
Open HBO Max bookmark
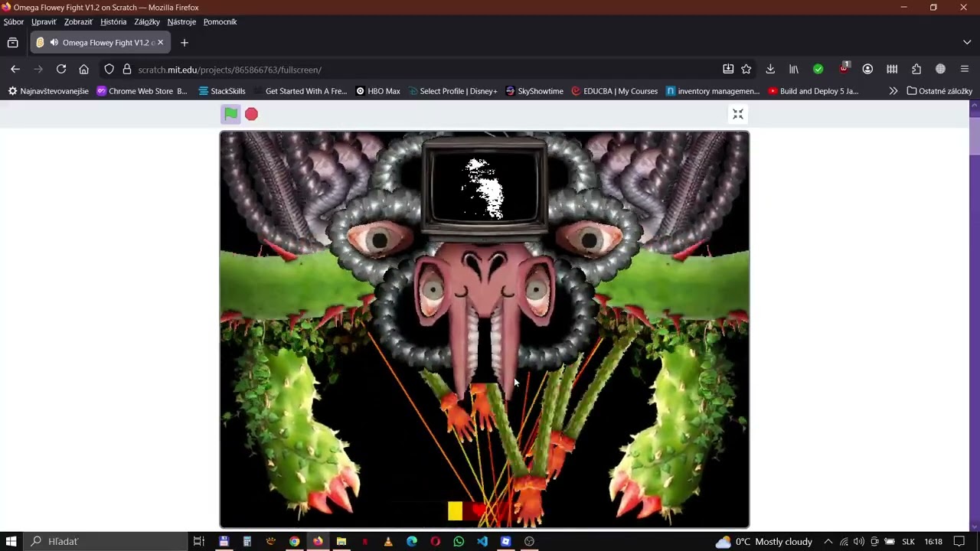point(378,91)
